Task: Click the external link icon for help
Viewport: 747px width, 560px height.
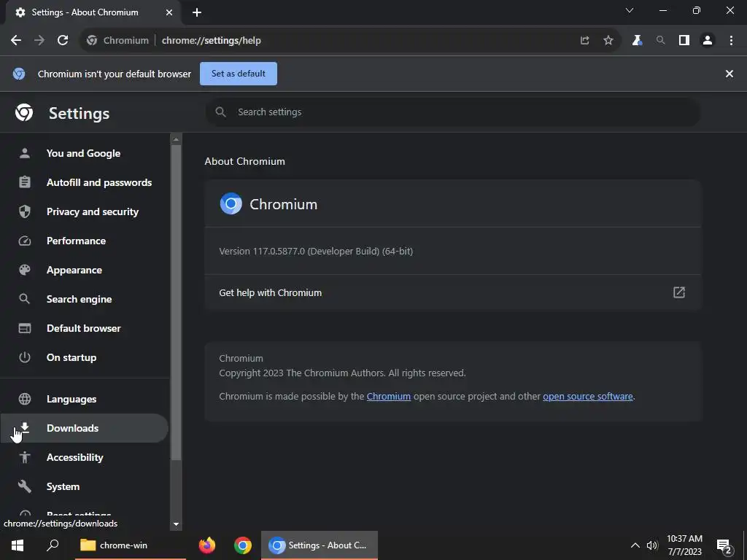Action: [x=679, y=292]
